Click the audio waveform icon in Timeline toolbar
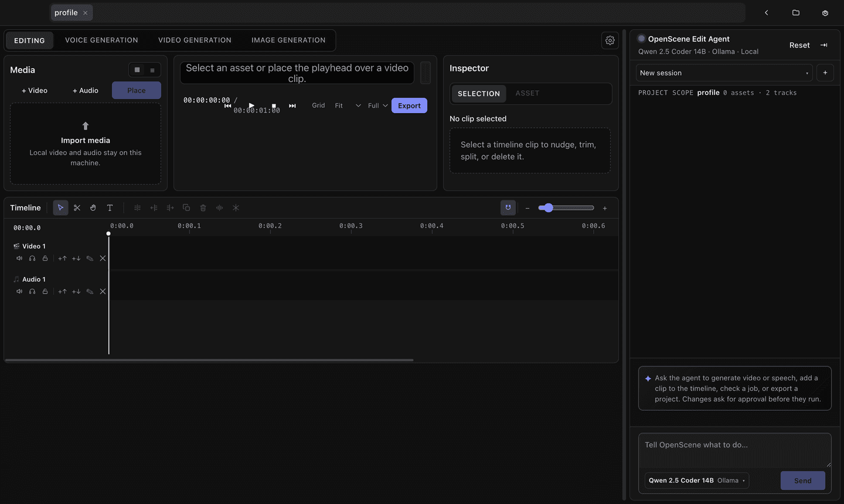 (219, 207)
